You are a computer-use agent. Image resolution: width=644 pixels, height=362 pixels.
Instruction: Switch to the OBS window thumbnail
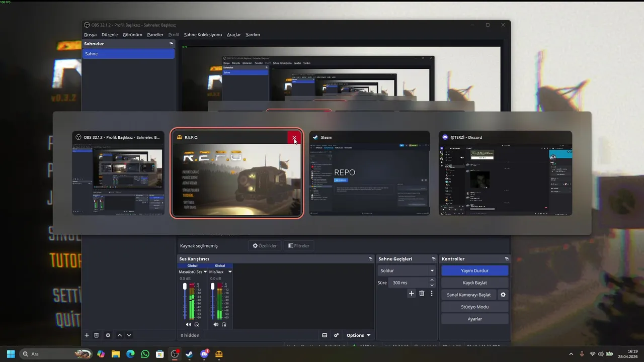[x=118, y=173]
